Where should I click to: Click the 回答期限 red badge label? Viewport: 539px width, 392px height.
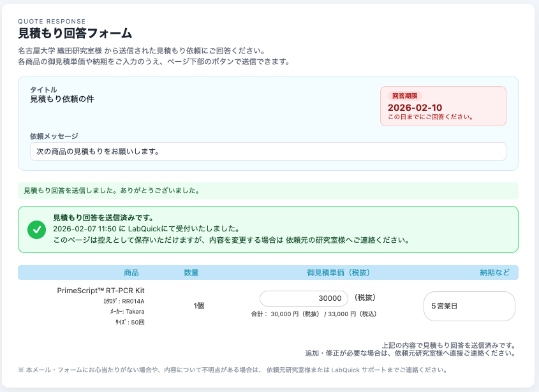pos(404,96)
